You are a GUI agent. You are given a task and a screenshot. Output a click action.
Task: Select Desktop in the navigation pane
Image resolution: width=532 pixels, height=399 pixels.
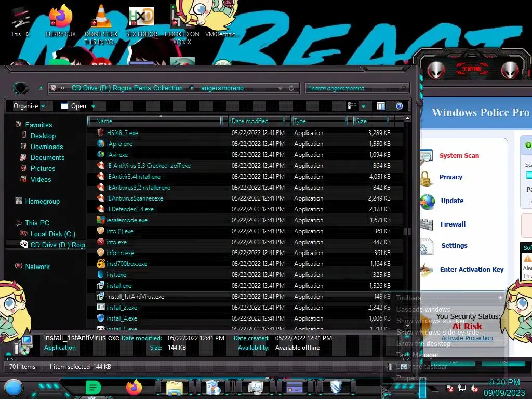[43, 136]
